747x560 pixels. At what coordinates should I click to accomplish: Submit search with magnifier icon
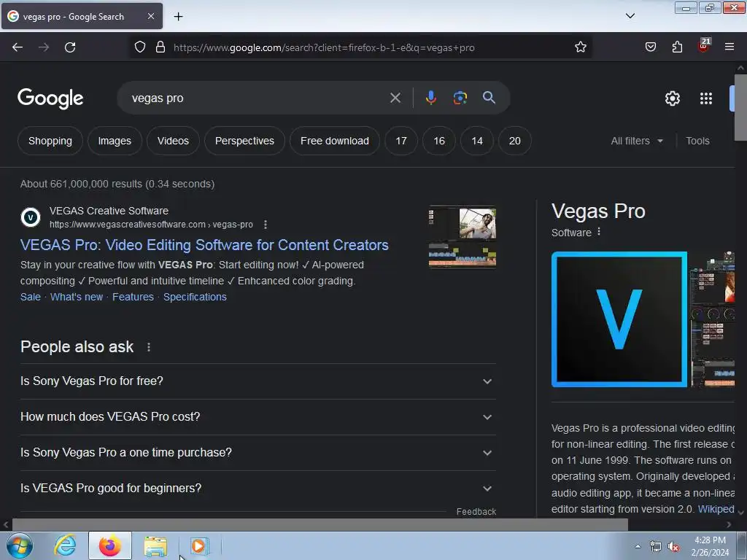coord(489,98)
